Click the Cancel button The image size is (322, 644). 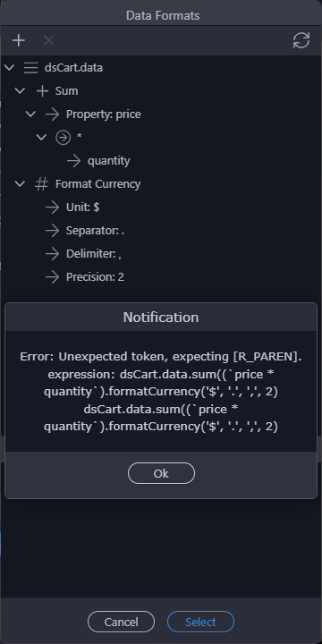point(121,622)
